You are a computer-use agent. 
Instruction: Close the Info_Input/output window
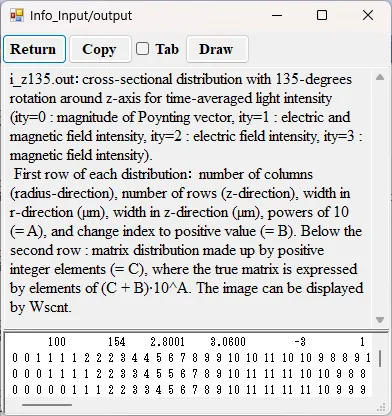pyautogui.click(x=368, y=15)
